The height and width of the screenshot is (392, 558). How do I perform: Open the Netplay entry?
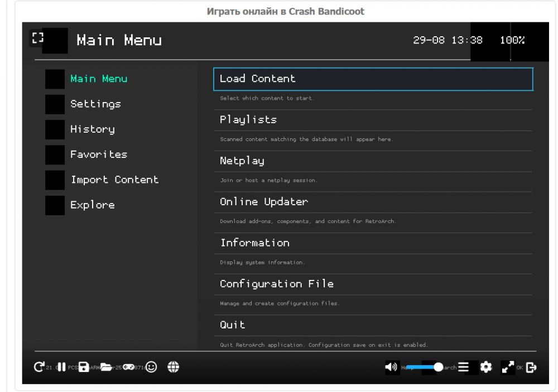373,161
